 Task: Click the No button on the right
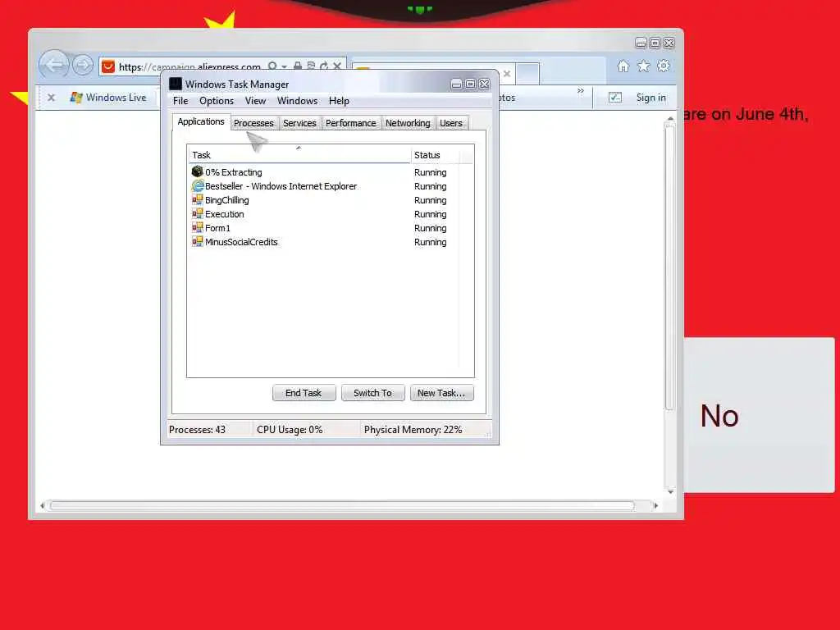coord(759,414)
